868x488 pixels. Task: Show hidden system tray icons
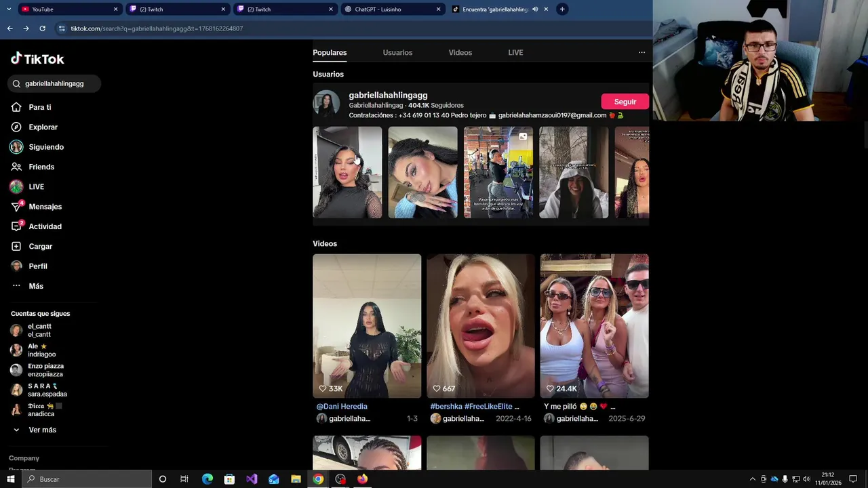(752, 479)
